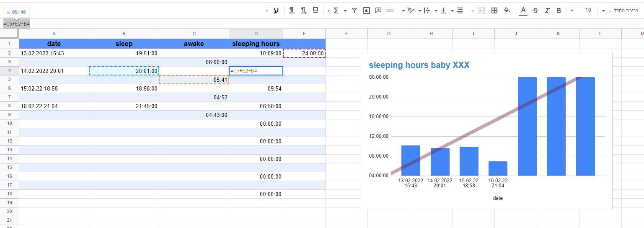Screen dimensions: 644x228
Task: Select cell with sleep time 21:45:00
Action: coord(124,106)
